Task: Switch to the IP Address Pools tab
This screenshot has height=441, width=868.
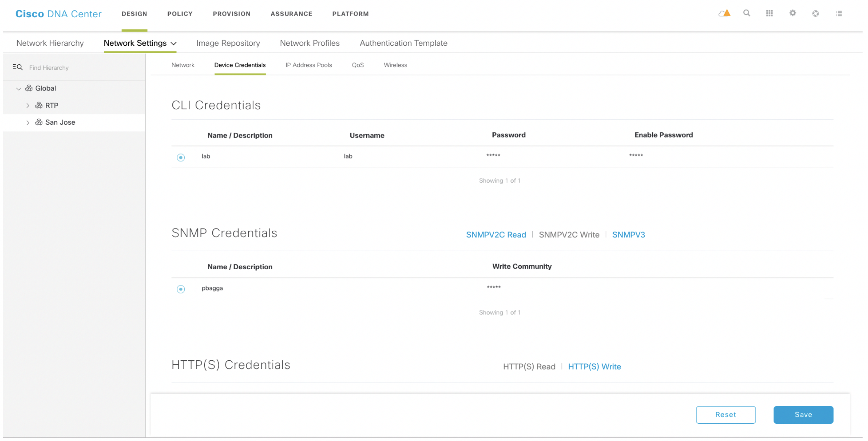Action: click(x=308, y=65)
